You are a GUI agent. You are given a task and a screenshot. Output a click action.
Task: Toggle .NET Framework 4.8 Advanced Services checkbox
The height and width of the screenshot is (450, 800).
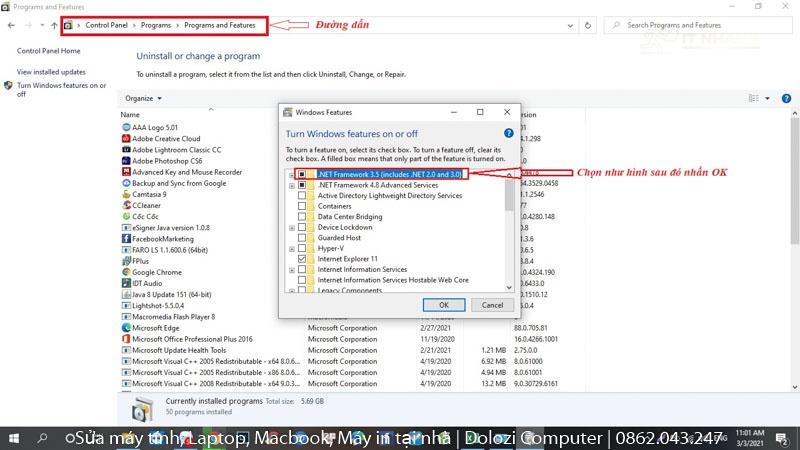[302, 185]
